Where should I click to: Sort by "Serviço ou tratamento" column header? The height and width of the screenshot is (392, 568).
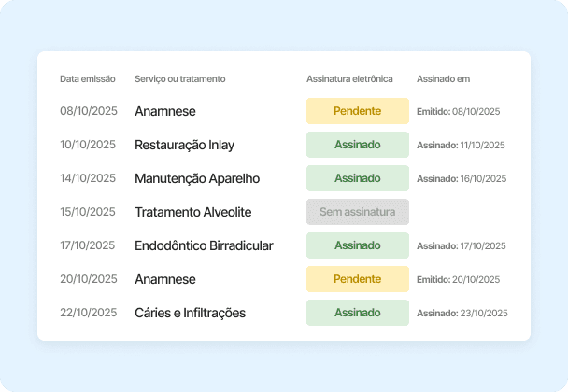point(179,78)
